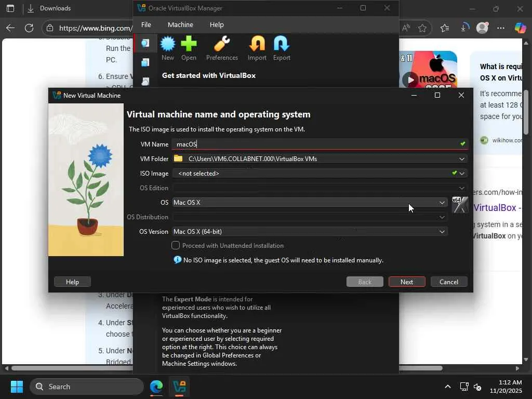The image size is (532, 399).
Task: Click the Export appliance icon
Action: (282, 48)
